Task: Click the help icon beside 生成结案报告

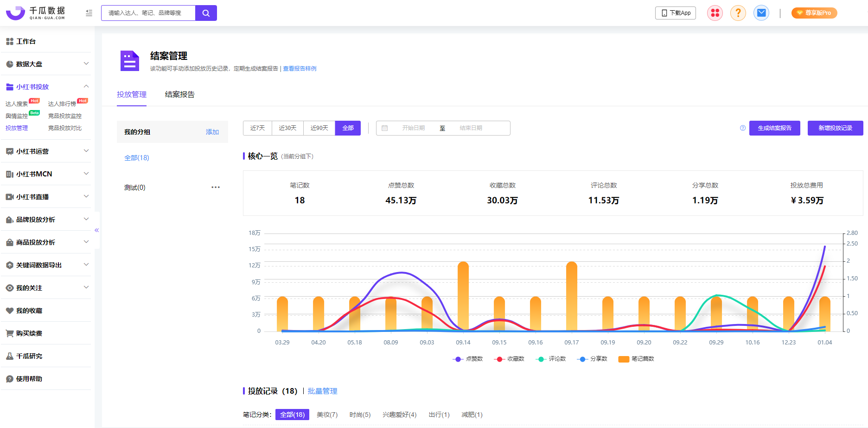Action: tap(743, 128)
